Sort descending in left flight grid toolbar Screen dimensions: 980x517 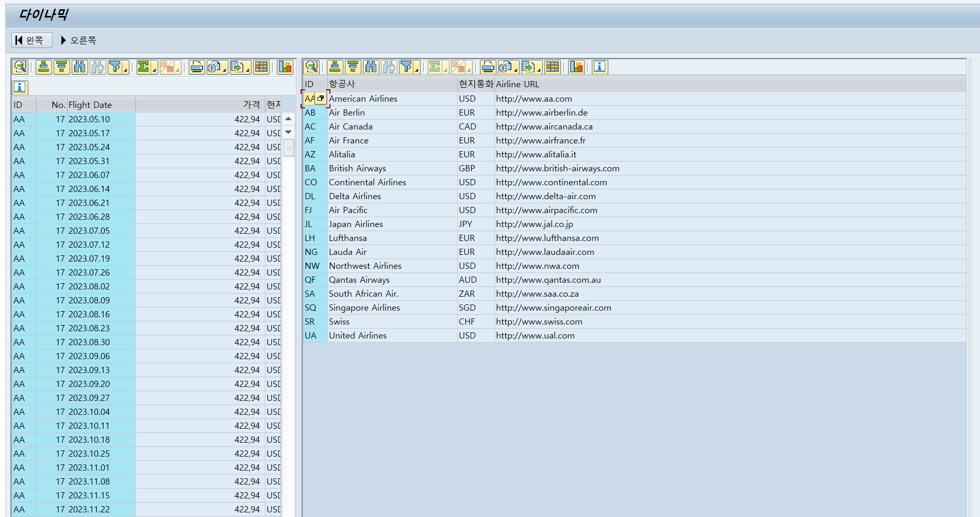pos(62,67)
